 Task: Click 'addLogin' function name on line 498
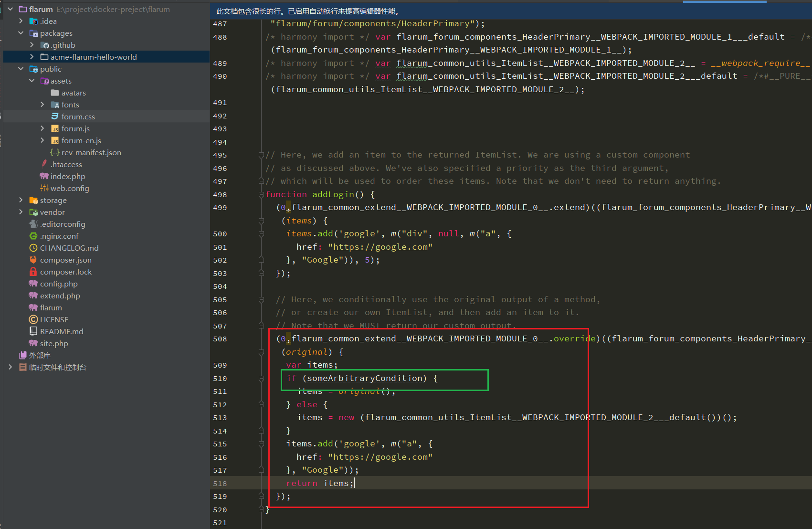click(x=333, y=194)
